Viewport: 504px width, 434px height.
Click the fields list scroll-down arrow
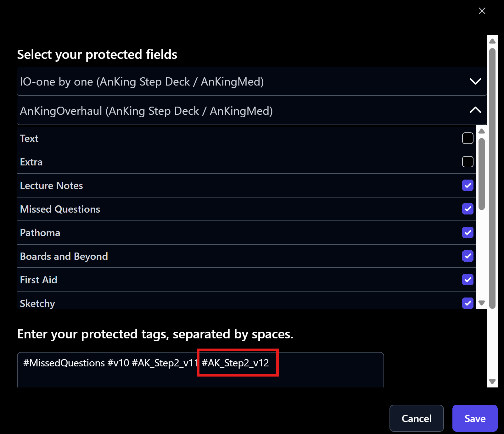pyautogui.click(x=481, y=303)
